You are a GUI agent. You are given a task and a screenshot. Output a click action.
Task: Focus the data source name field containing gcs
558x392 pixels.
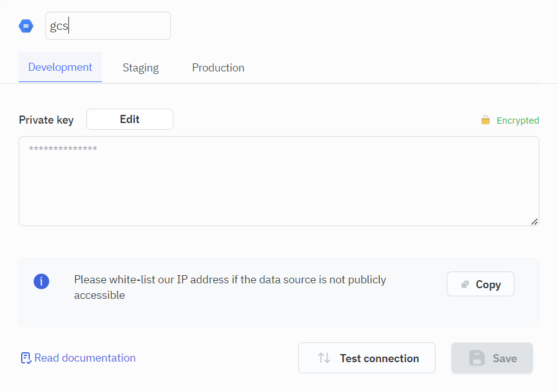point(107,26)
